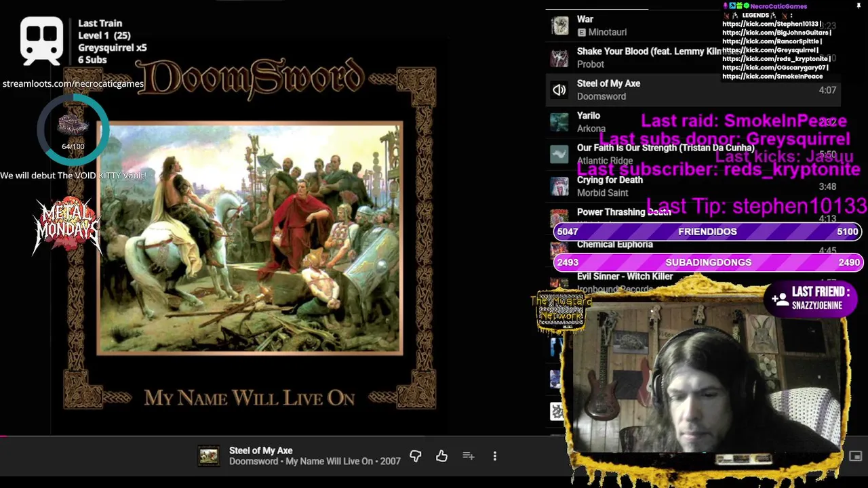
Task: Play Crying for Death from the queue
Action: tap(610, 180)
